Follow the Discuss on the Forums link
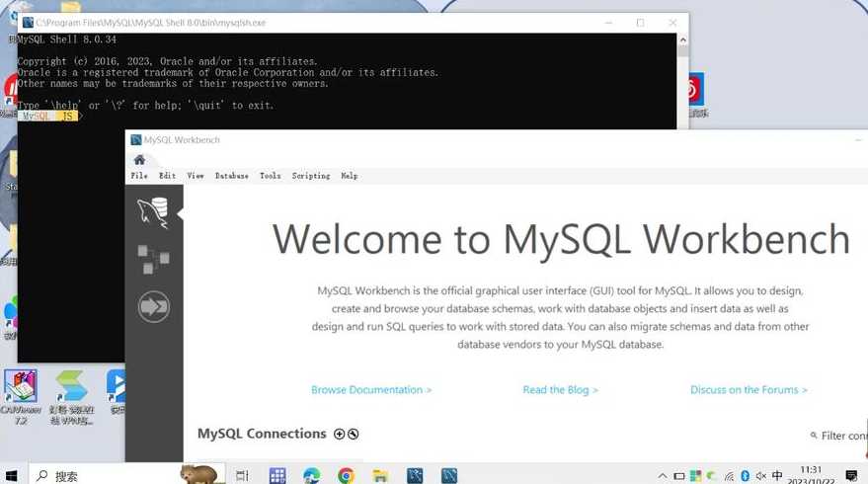The image size is (868, 484). pos(749,390)
